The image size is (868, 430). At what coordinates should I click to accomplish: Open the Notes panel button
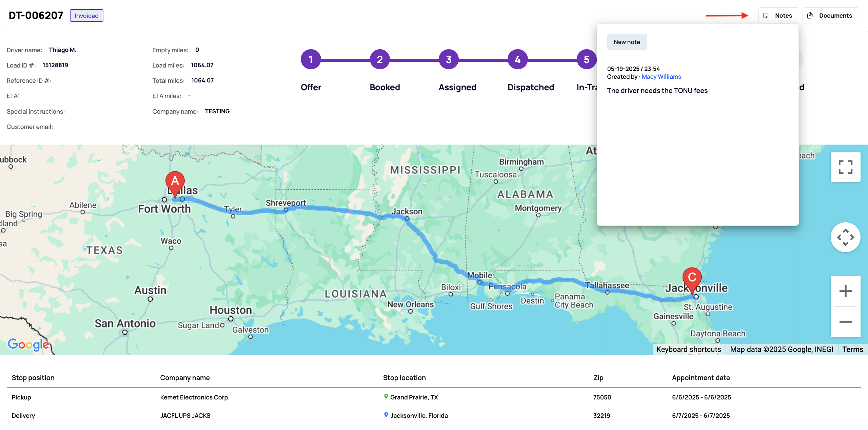(778, 16)
